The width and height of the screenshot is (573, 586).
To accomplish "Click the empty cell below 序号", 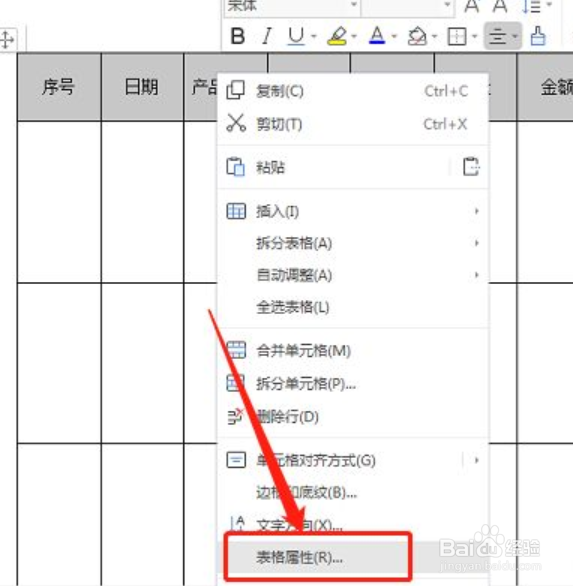I will (x=59, y=202).
